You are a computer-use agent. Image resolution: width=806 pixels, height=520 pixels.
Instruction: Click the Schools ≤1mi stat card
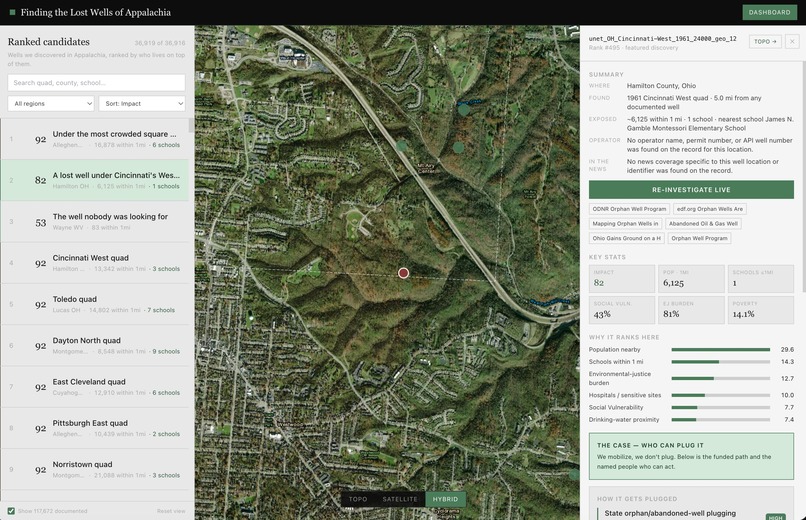[x=761, y=278]
